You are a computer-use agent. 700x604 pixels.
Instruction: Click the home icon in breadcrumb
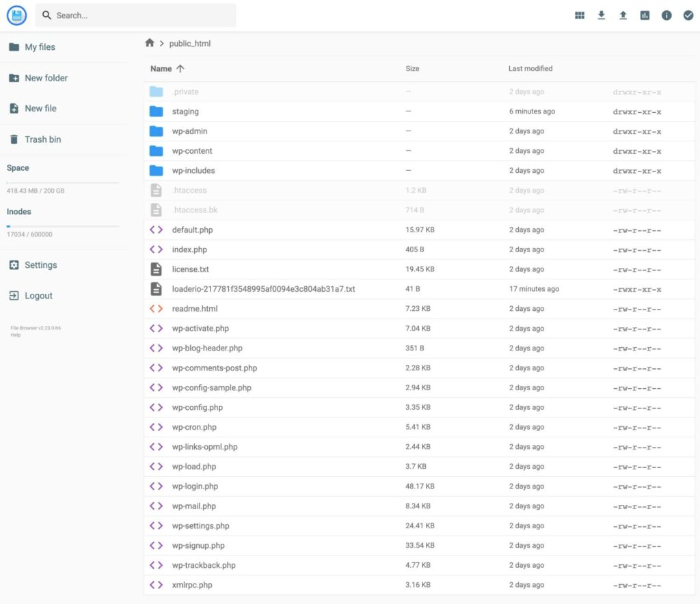[150, 43]
